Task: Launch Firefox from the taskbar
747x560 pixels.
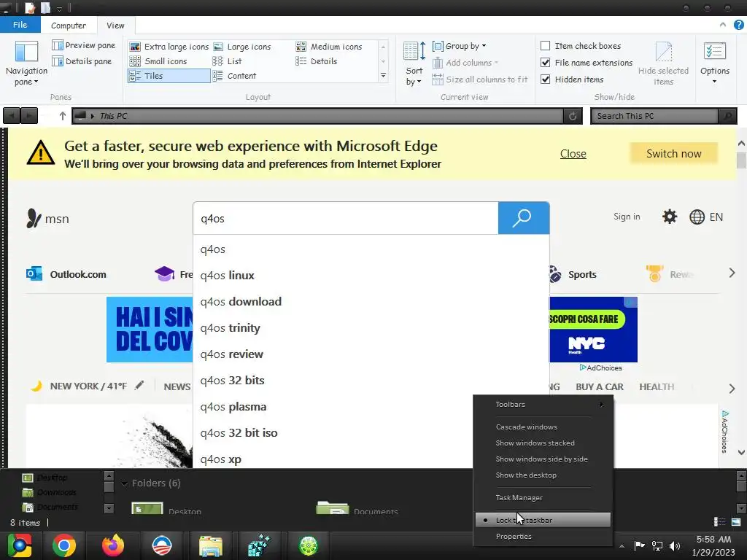Action: click(x=113, y=545)
